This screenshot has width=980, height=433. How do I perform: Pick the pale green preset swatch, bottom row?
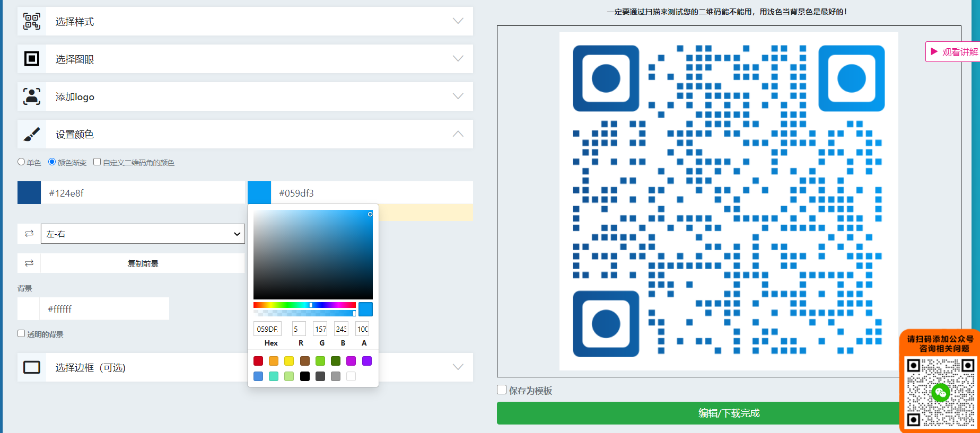289,376
